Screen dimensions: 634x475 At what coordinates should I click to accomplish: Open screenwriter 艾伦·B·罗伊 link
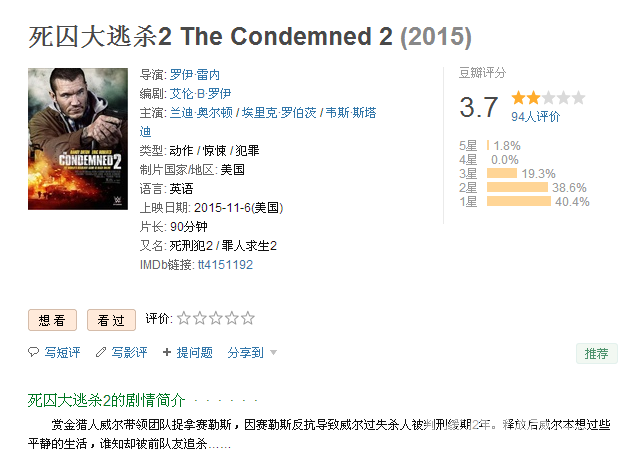point(200,94)
